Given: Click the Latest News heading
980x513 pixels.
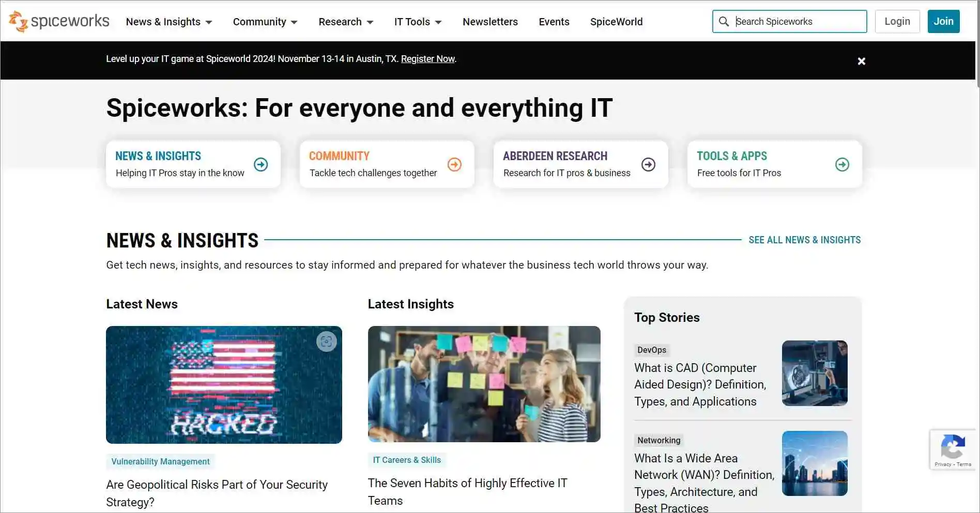Looking at the screenshot, I should pos(142,304).
